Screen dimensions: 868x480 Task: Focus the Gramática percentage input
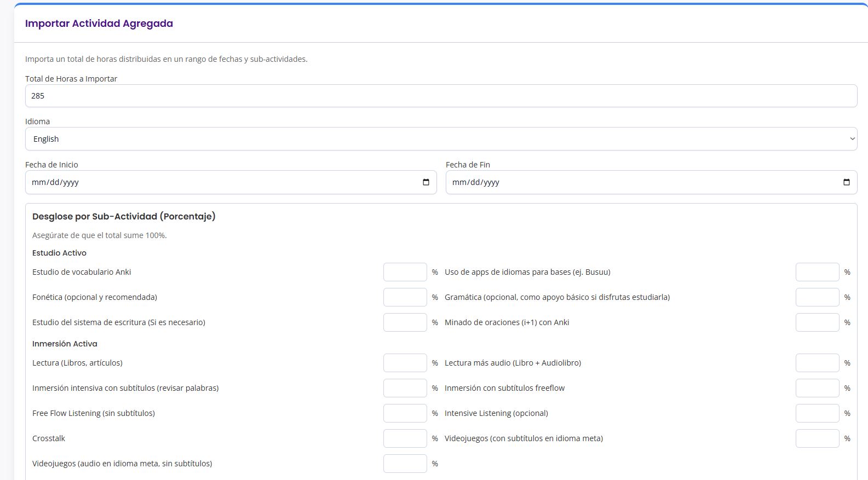click(x=817, y=297)
